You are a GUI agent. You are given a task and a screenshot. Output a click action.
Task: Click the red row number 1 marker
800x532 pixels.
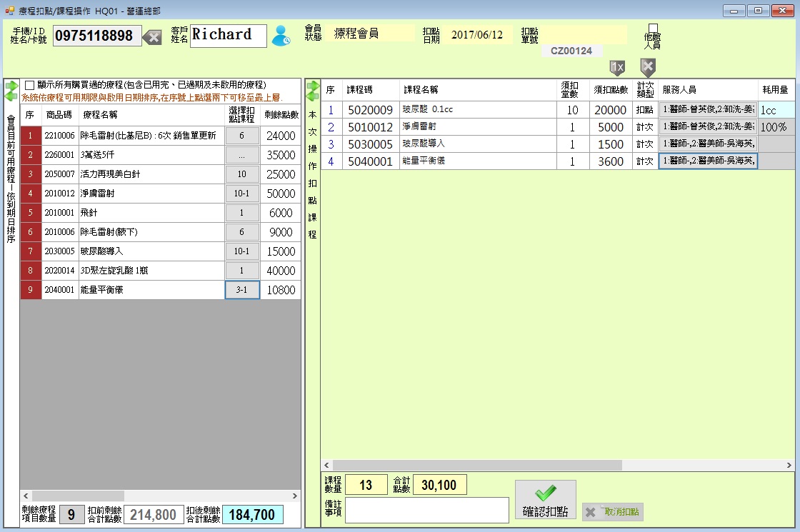(x=31, y=136)
